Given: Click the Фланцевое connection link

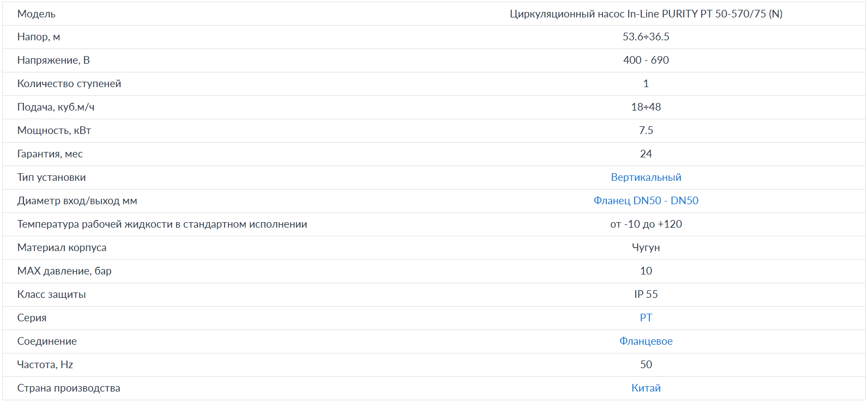Looking at the screenshot, I should [x=646, y=341].
